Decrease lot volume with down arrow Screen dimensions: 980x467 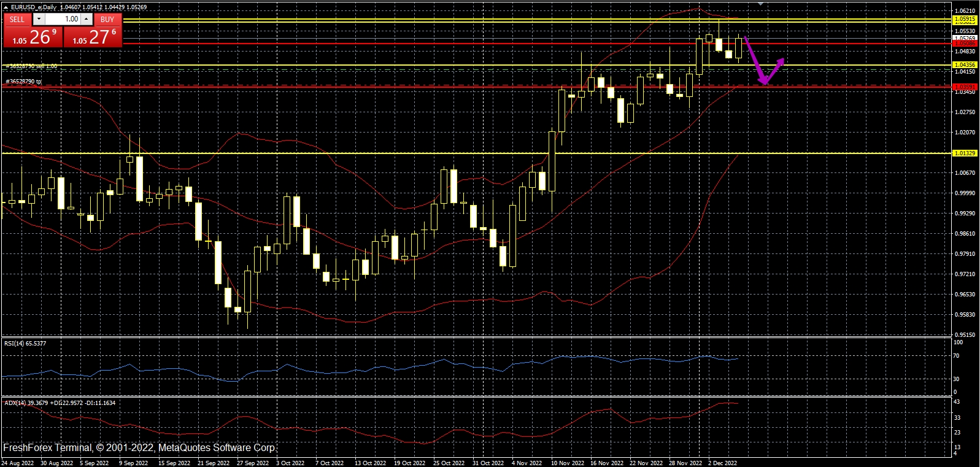pyautogui.click(x=39, y=19)
